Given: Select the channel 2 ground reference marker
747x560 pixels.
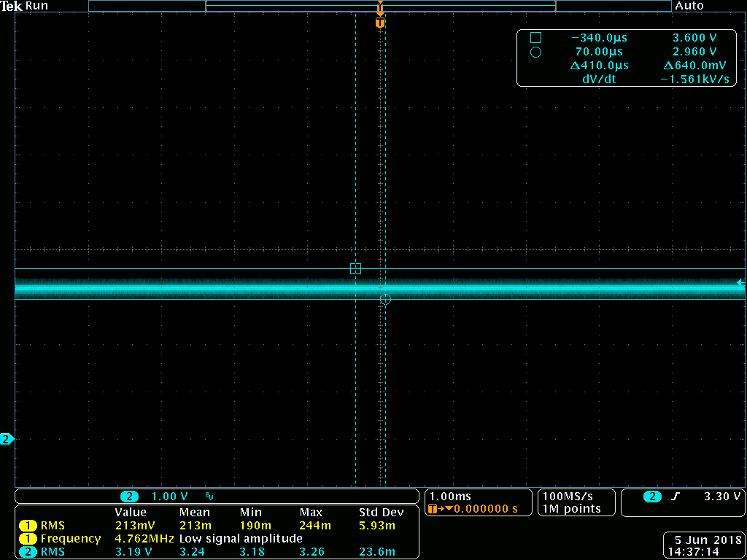Looking at the screenshot, I should point(6,439).
